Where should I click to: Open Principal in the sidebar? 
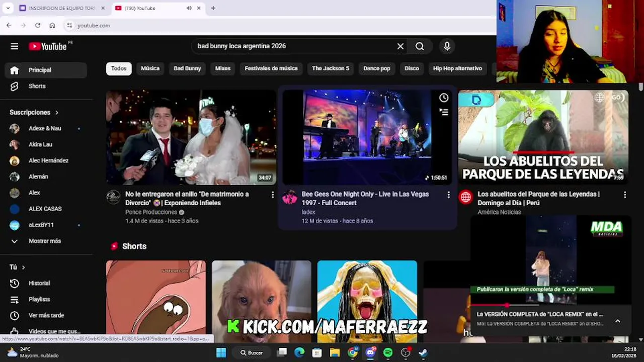point(46,70)
